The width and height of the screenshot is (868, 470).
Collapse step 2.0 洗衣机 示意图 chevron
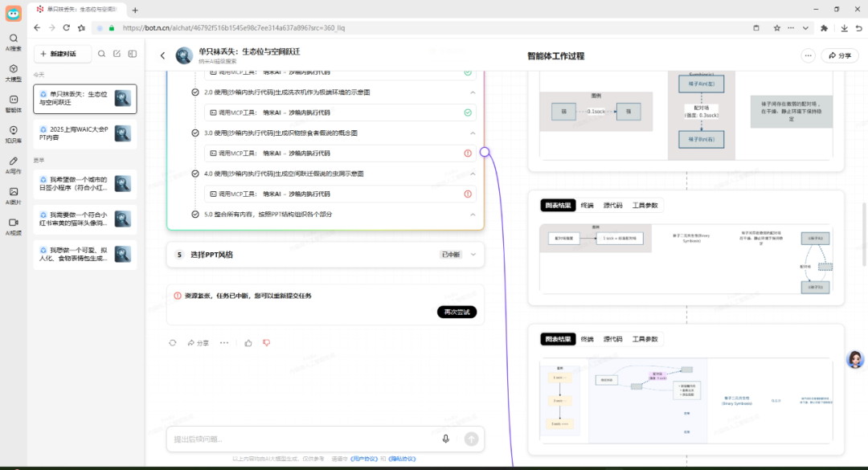pyautogui.click(x=473, y=92)
